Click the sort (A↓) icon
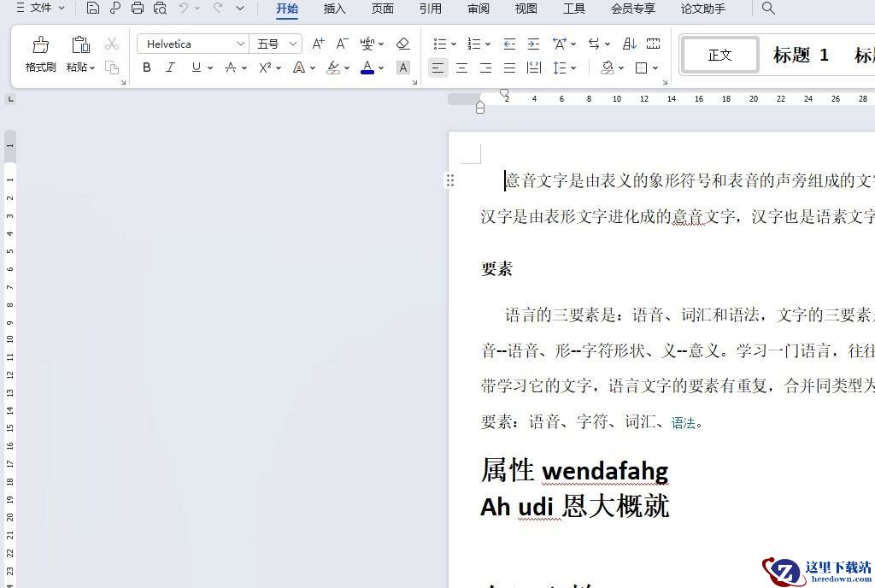 [x=629, y=44]
